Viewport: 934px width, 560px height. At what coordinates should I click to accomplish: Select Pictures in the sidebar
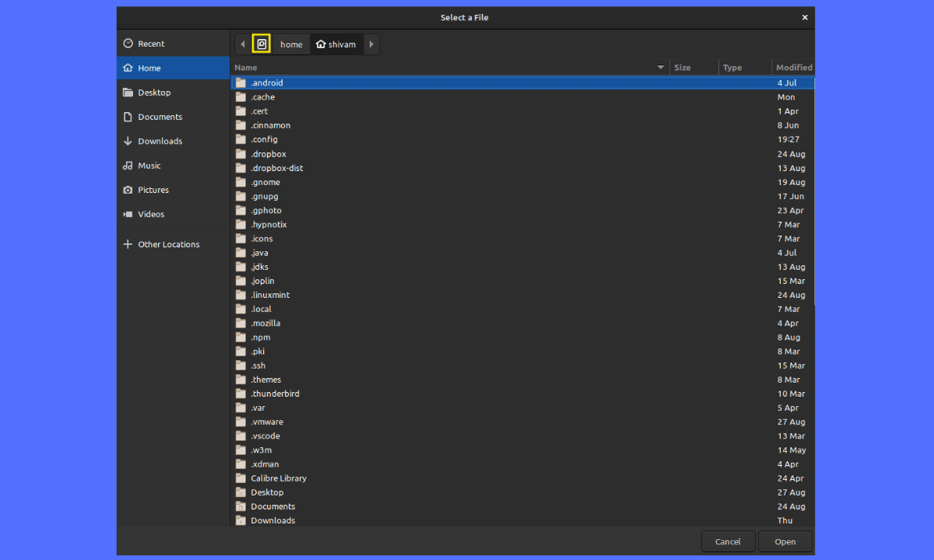(x=153, y=190)
